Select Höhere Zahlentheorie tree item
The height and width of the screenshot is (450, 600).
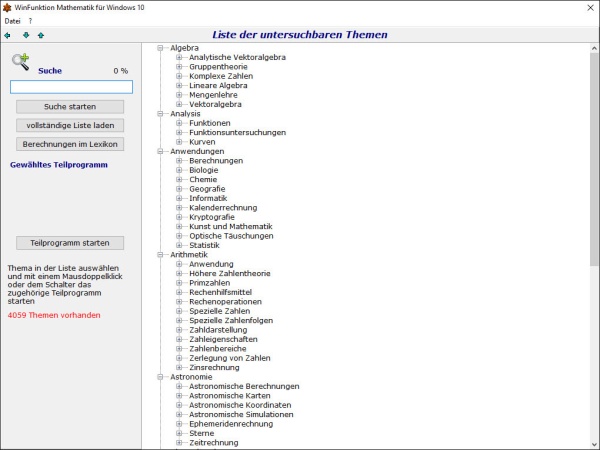pyautogui.click(x=230, y=274)
